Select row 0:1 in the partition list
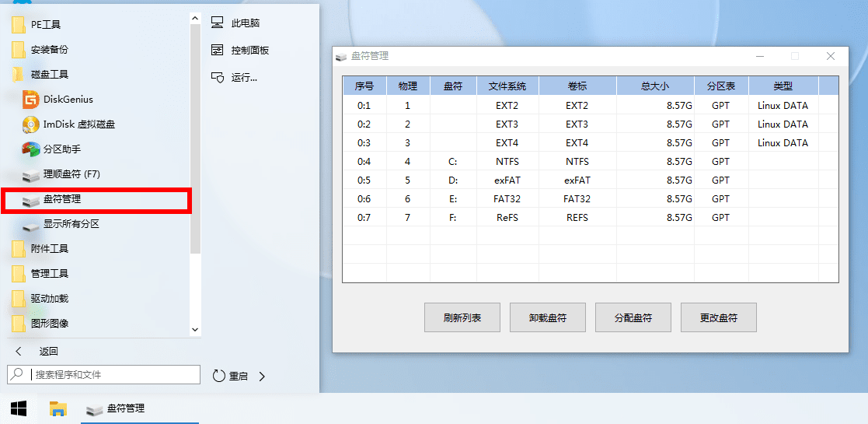Viewport: 868px width, 424px height. tap(590, 105)
